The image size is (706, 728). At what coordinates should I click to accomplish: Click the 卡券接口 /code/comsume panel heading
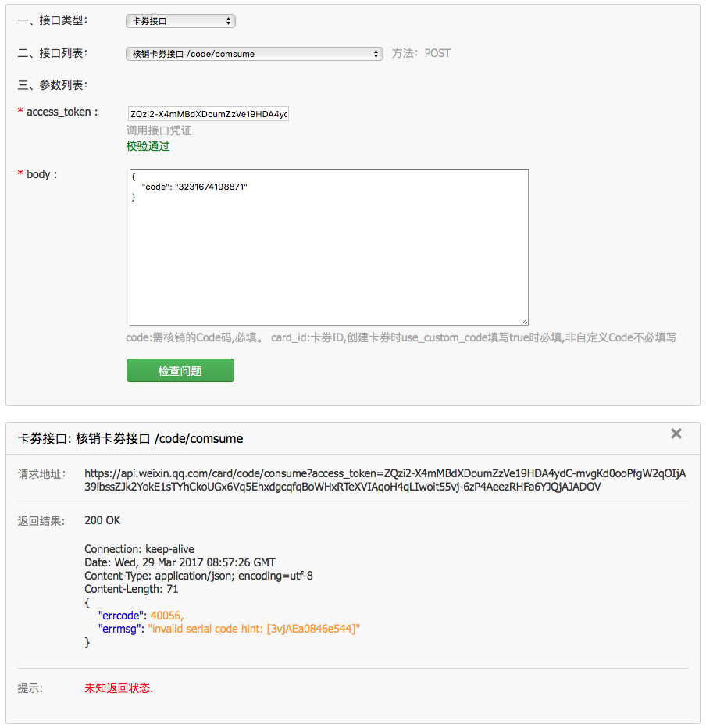(130, 438)
